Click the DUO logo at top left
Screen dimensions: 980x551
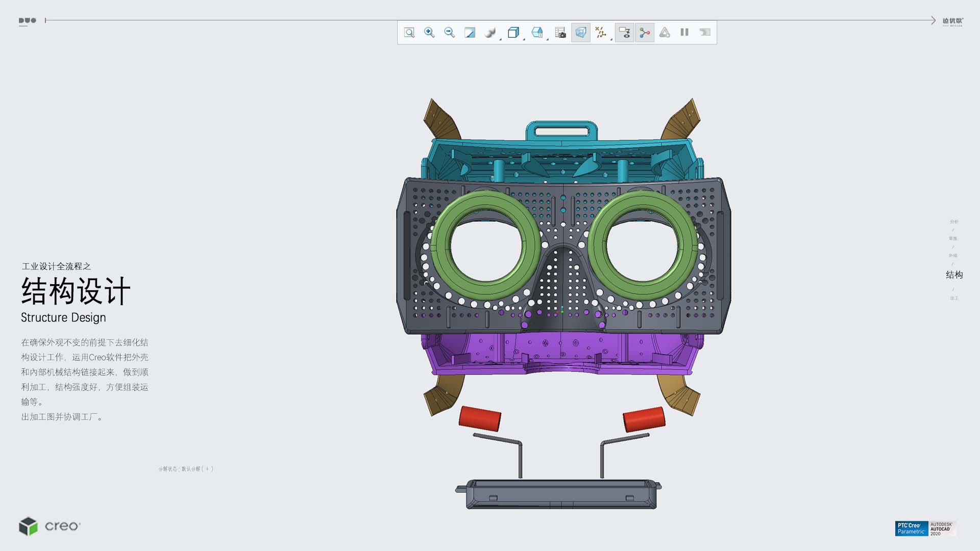[28, 21]
